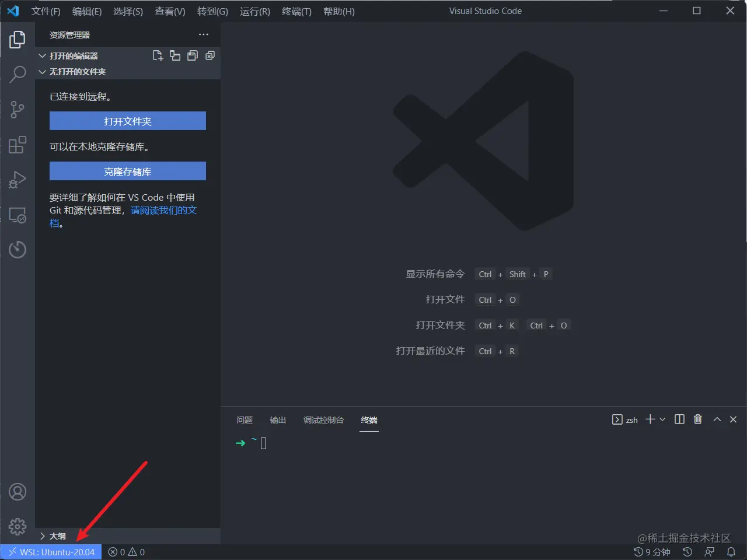This screenshot has height=560, width=747.
Task: Open the 查看(V) menu
Action: (170, 12)
